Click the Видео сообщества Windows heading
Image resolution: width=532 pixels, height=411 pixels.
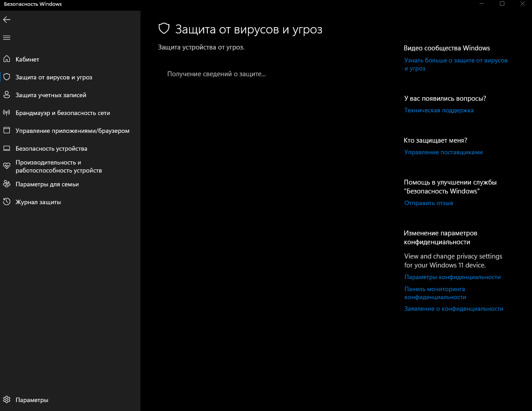[446, 48]
